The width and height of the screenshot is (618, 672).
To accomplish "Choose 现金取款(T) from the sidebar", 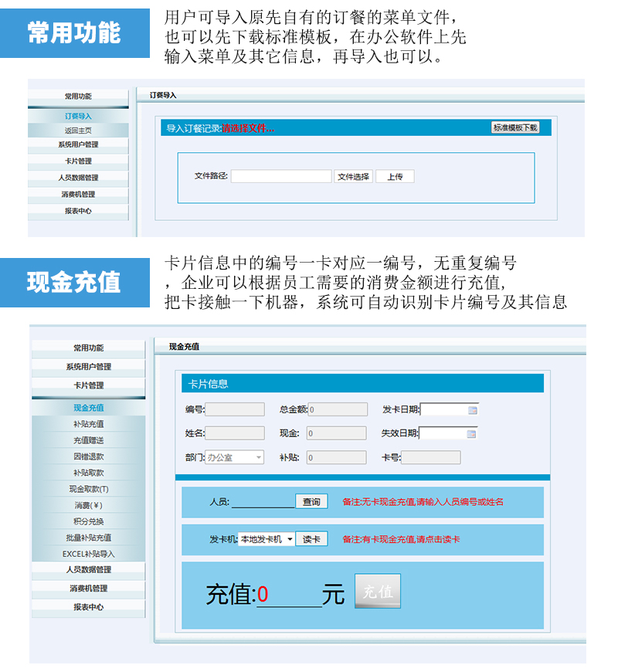I will [x=89, y=489].
